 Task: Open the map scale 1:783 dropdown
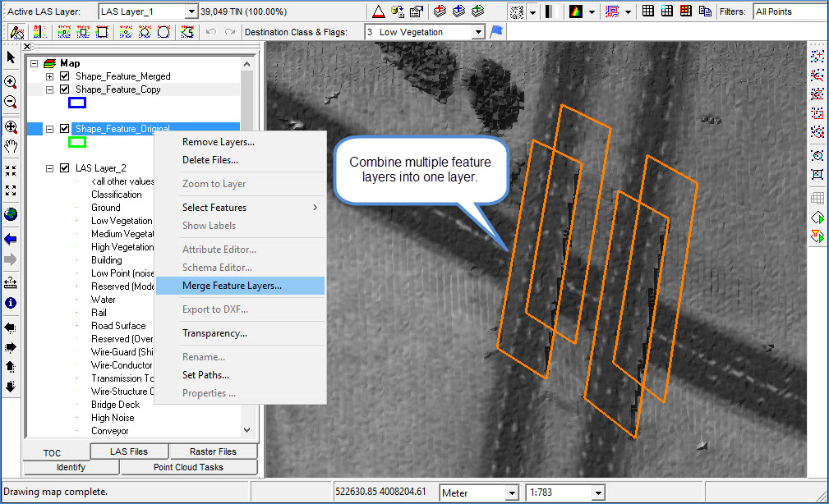598,493
